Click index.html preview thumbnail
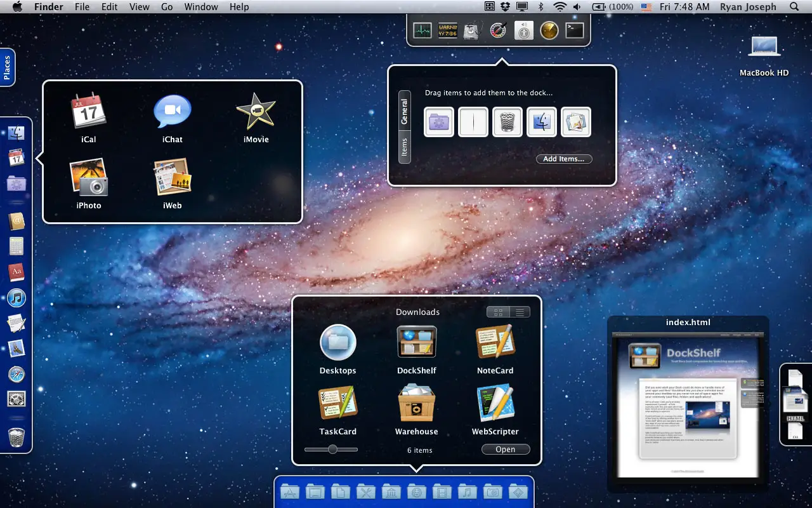812x508 pixels. pos(688,404)
